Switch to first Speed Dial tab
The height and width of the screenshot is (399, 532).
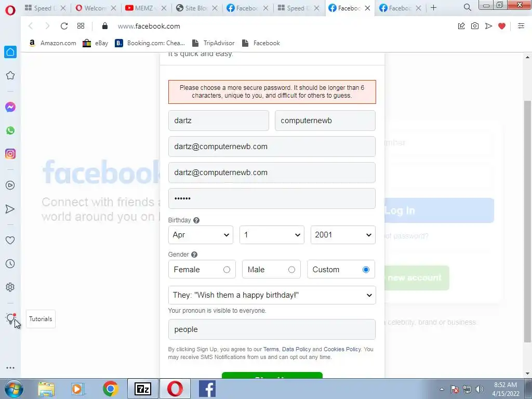pos(45,8)
